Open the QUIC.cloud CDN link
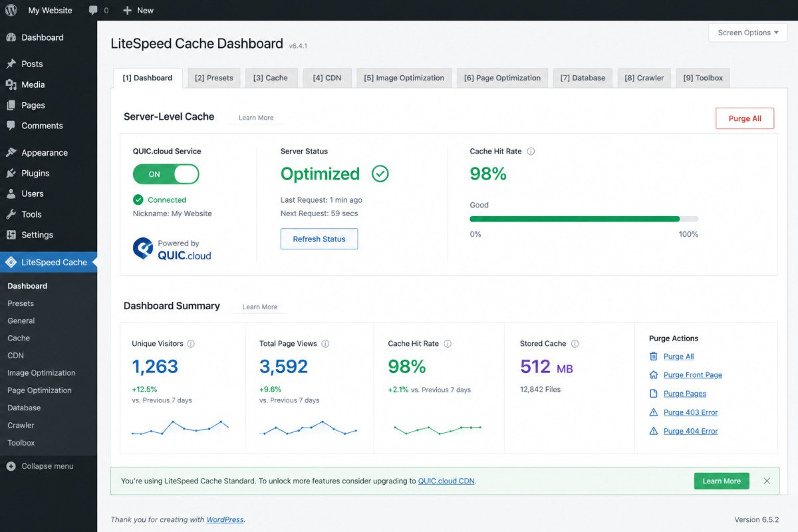Screen dimensions: 798x532 pos(446,481)
